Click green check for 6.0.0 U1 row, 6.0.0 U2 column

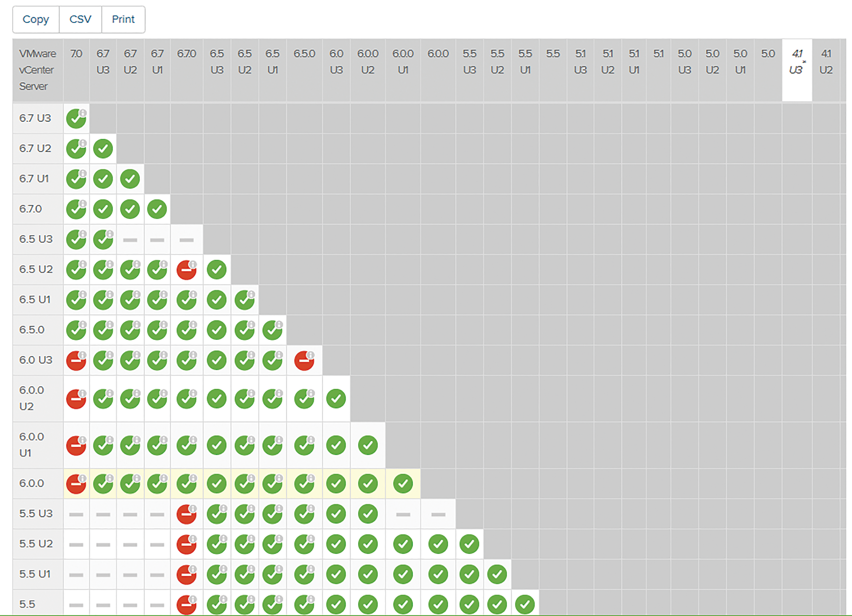pyautogui.click(x=368, y=446)
